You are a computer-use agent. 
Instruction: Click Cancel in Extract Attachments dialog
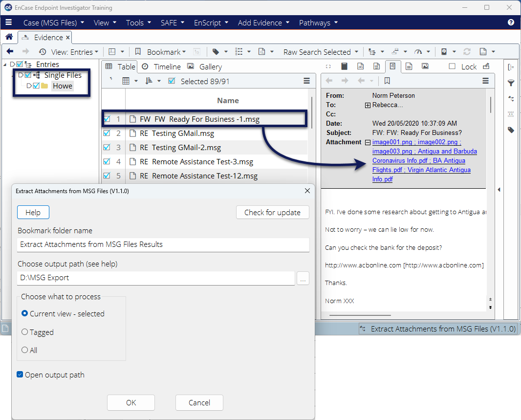point(199,402)
